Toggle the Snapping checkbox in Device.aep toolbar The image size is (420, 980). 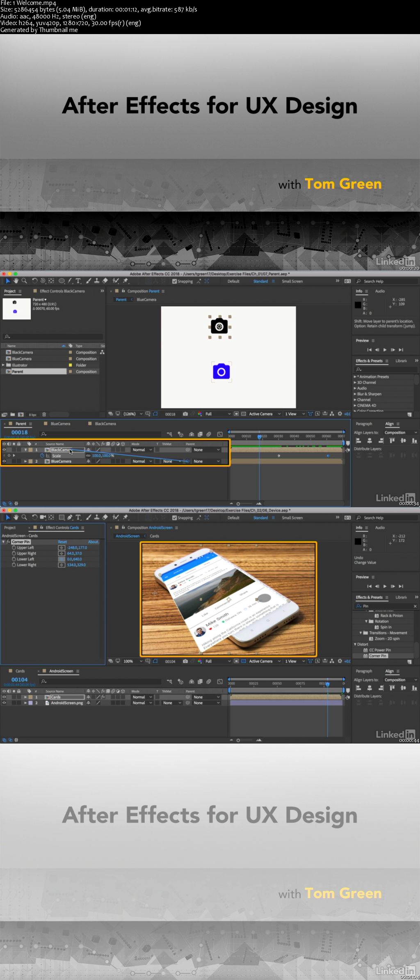coord(175,518)
